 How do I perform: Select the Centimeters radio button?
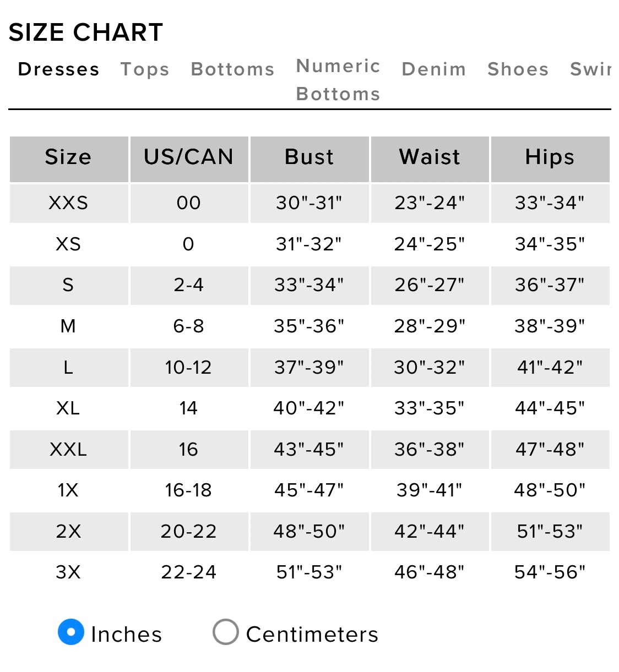(x=226, y=632)
